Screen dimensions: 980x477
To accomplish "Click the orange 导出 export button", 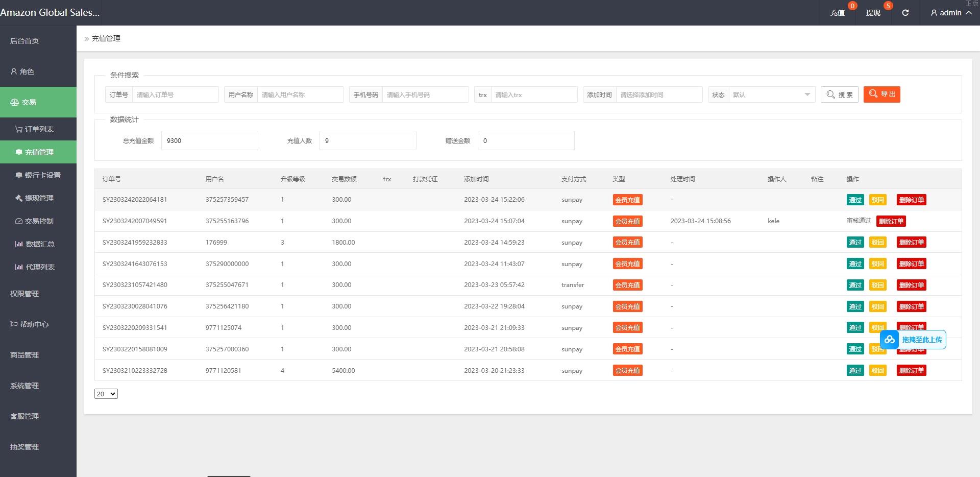I will [881, 94].
